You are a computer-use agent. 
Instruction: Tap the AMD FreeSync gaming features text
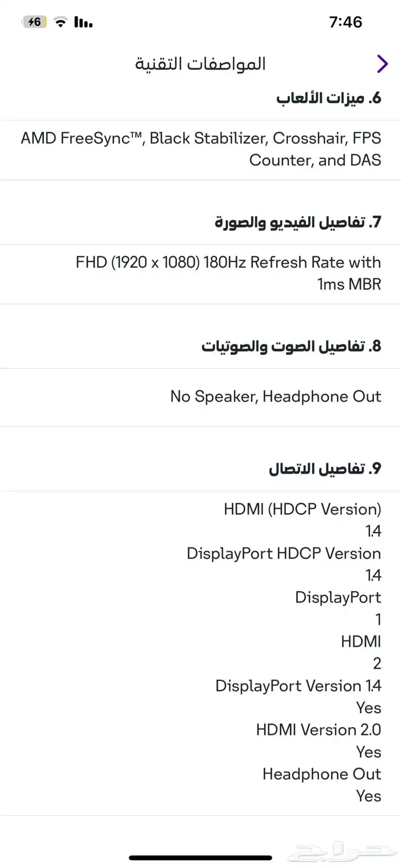pyautogui.click(x=200, y=149)
